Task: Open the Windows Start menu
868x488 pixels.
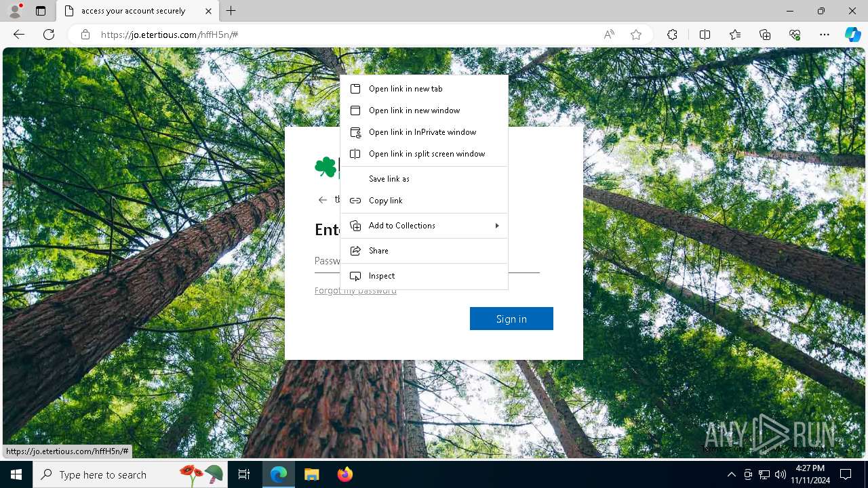Action: pos(16,474)
